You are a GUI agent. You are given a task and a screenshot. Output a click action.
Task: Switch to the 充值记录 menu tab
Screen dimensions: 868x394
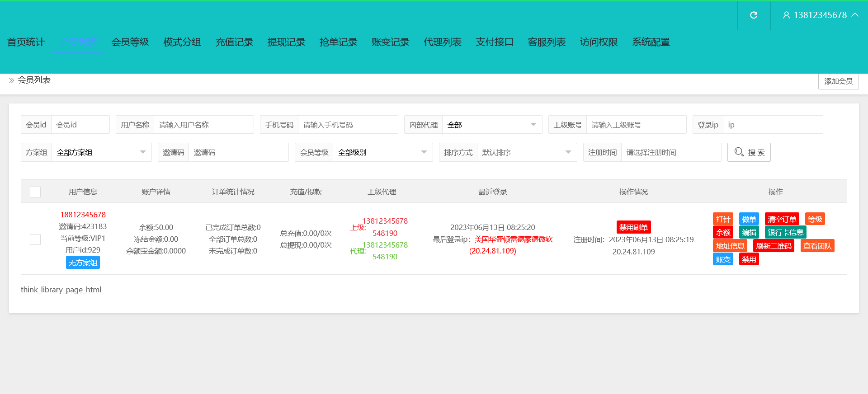pos(234,42)
